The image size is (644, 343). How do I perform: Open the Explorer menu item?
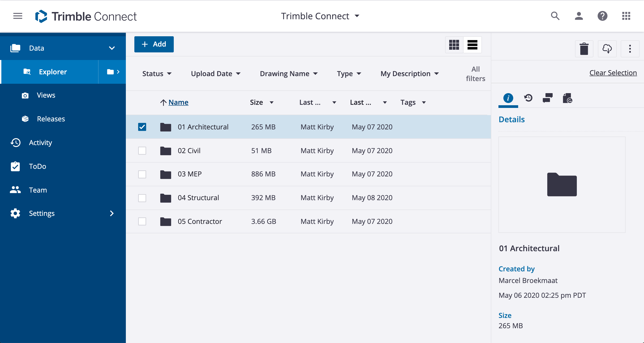click(52, 72)
